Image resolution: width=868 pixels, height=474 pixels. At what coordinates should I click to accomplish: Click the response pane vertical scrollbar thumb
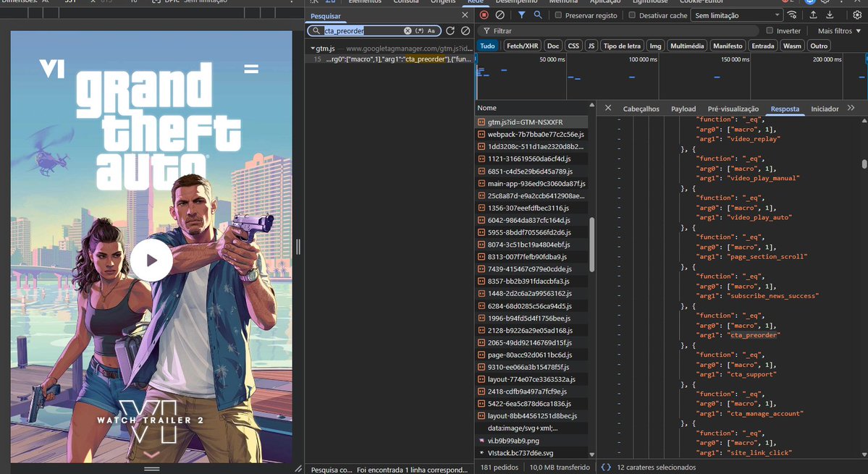coord(864,164)
